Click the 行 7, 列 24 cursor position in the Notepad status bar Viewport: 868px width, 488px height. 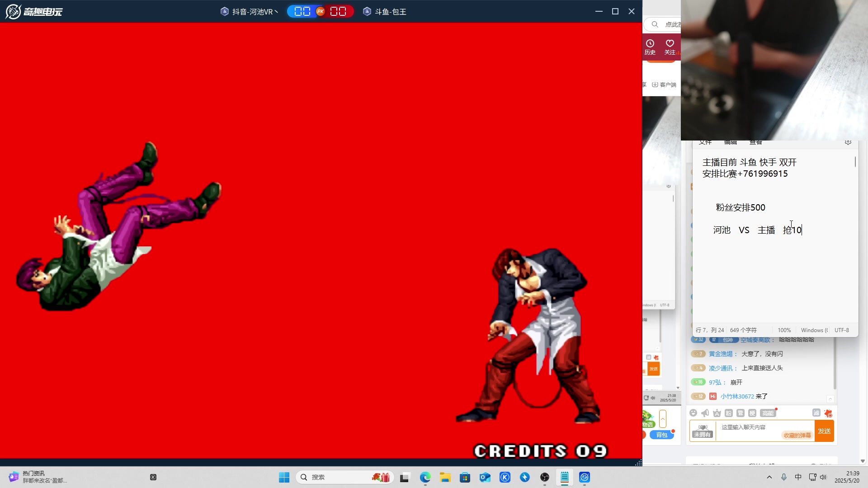click(x=710, y=330)
